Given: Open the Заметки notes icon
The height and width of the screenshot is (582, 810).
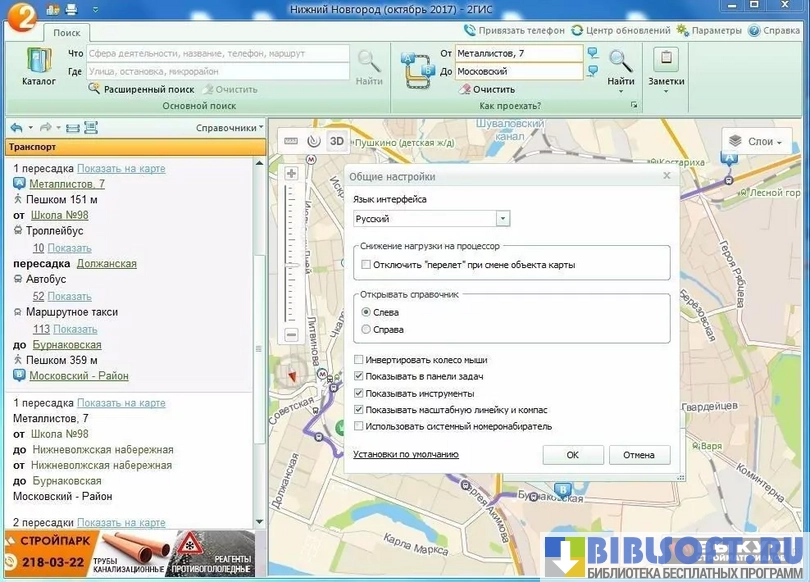Looking at the screenshot, I should 666,66.
